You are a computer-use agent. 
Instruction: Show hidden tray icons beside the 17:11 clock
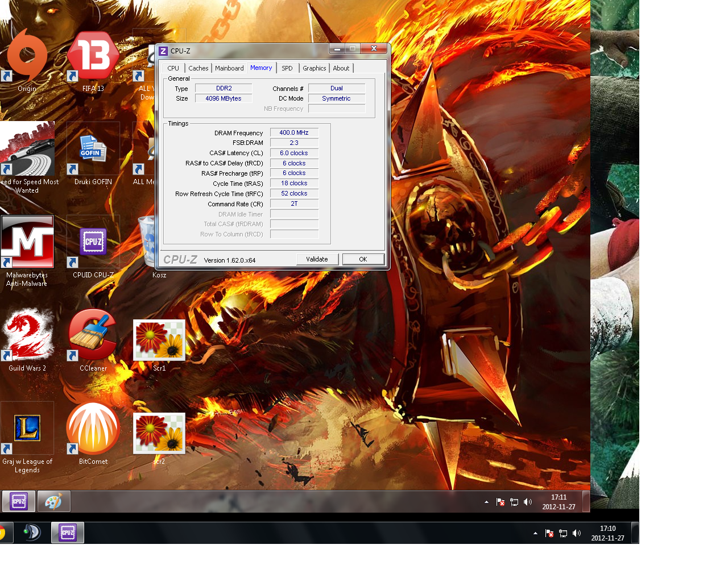click(486, 502)
